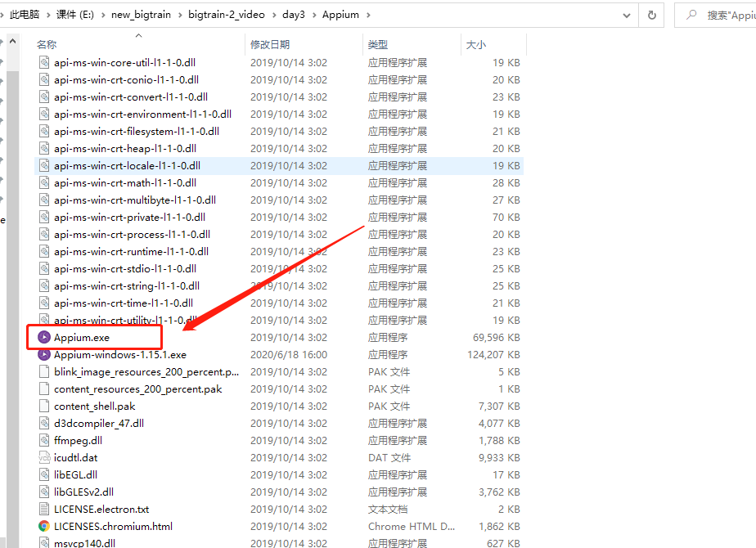Select the Appium.exe file name
The height and width of the screenshot is (548, 756).
click(x=82, y=337)
